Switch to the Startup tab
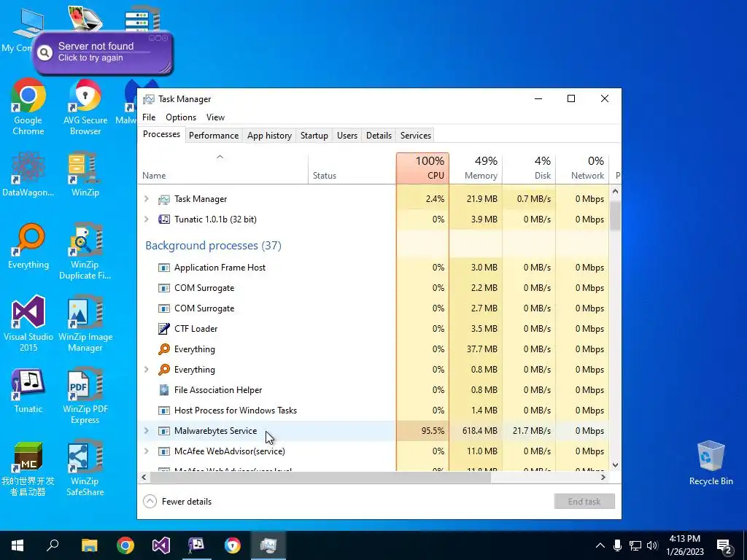 tap(314, 135)
